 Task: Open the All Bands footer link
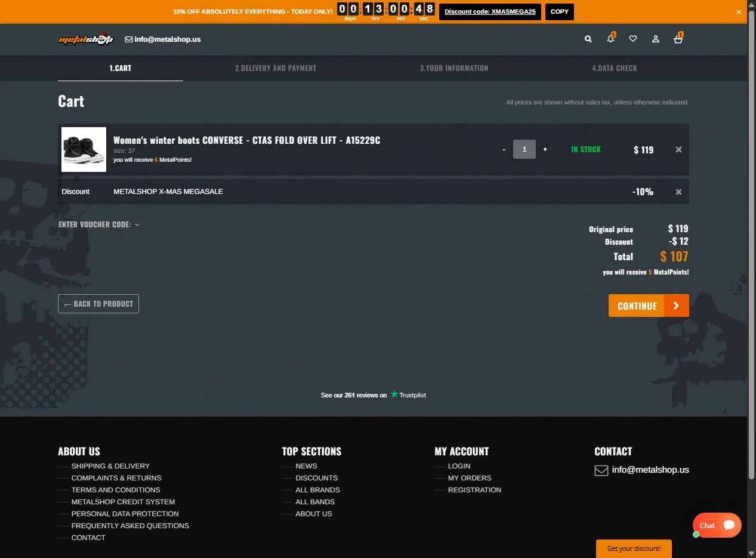click(x=315, y=502)
